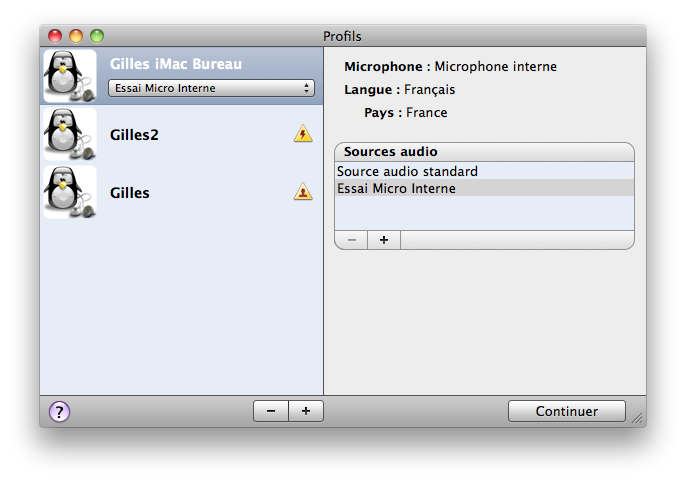Click the window resize grip corner

(x=637, y=418)
